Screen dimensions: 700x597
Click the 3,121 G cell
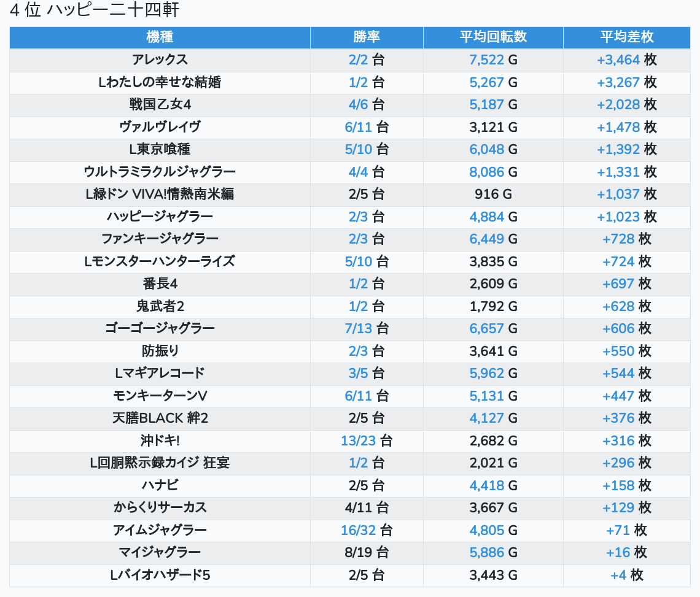click(x=493, y=127)
